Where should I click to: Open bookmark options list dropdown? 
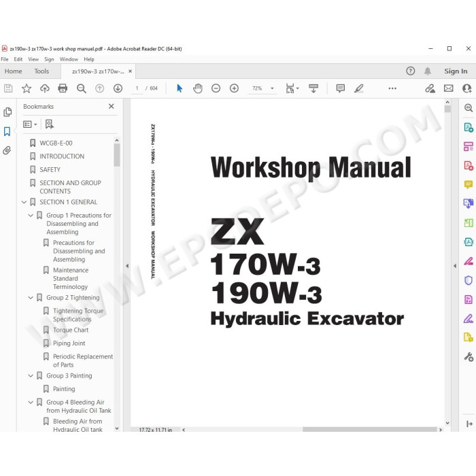[x=30, y=124]
